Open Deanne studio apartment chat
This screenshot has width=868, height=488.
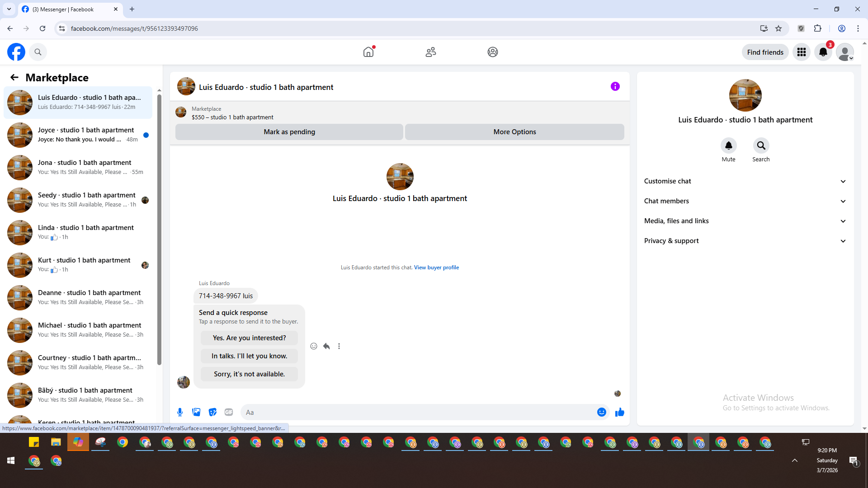tap(78, 298)
